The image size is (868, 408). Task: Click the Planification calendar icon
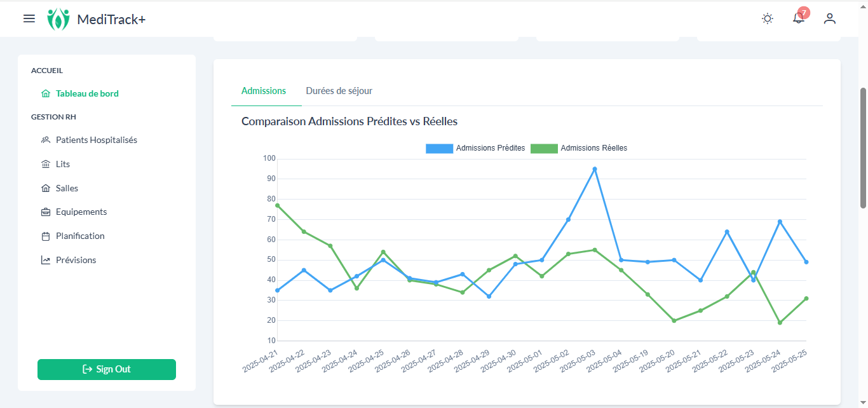point(45,236)
